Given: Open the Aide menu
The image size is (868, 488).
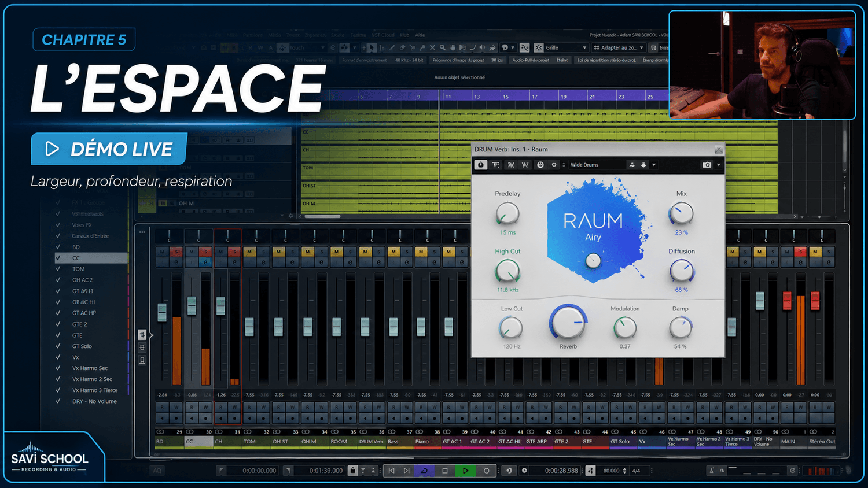Looking at the screenshot, I should pyautogui.click(x=420, y=35).
